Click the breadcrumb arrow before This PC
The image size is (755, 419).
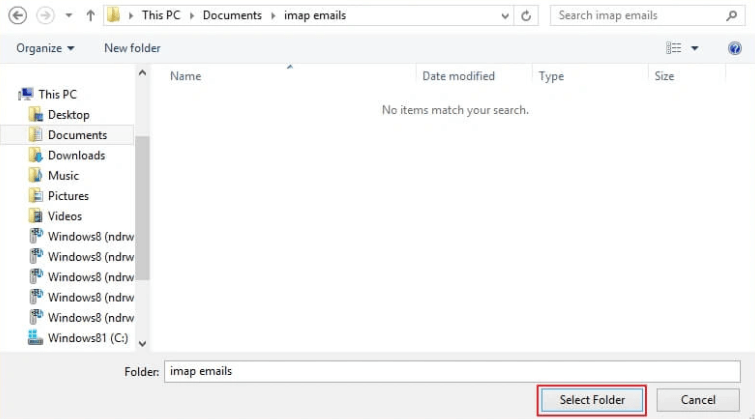click(130, 16)
